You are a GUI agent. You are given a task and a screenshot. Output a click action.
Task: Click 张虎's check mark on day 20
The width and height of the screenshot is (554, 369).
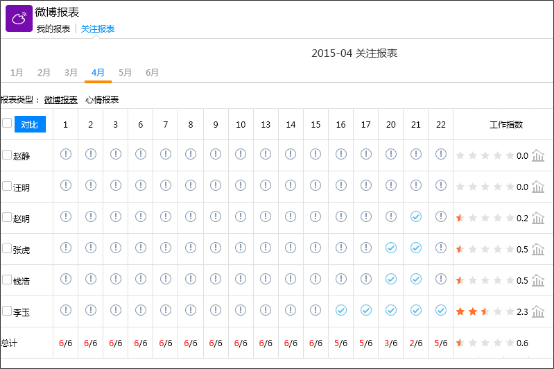391,248
